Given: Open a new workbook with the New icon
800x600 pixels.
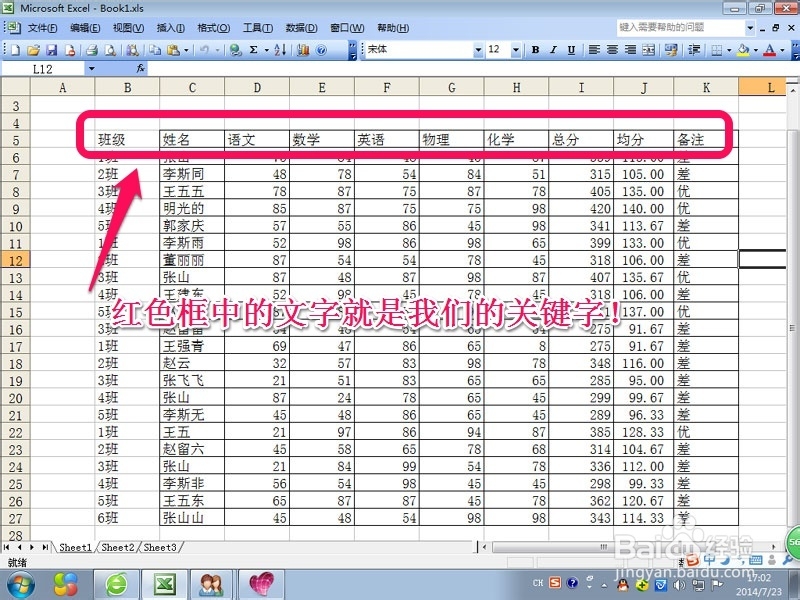Looking at the screenshot, I should [14, 49].
